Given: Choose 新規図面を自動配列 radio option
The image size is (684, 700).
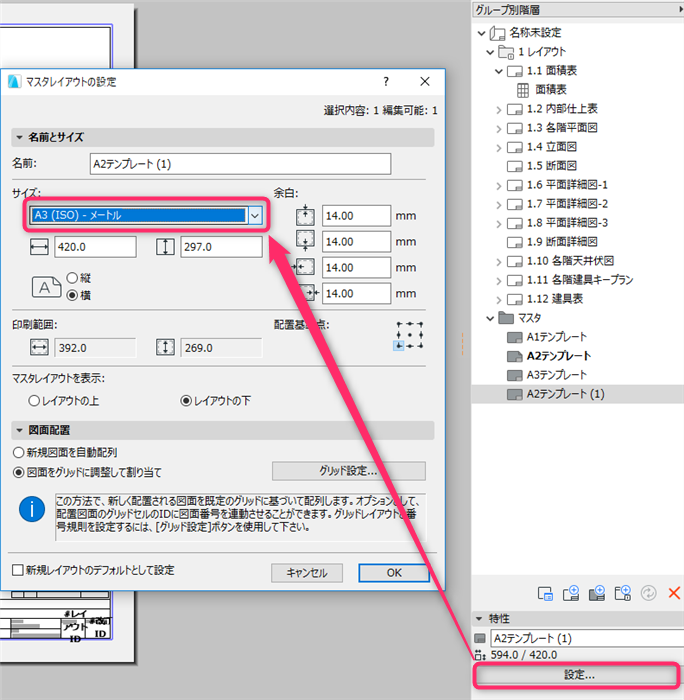Looking at the screenshot, I should 18,453.
